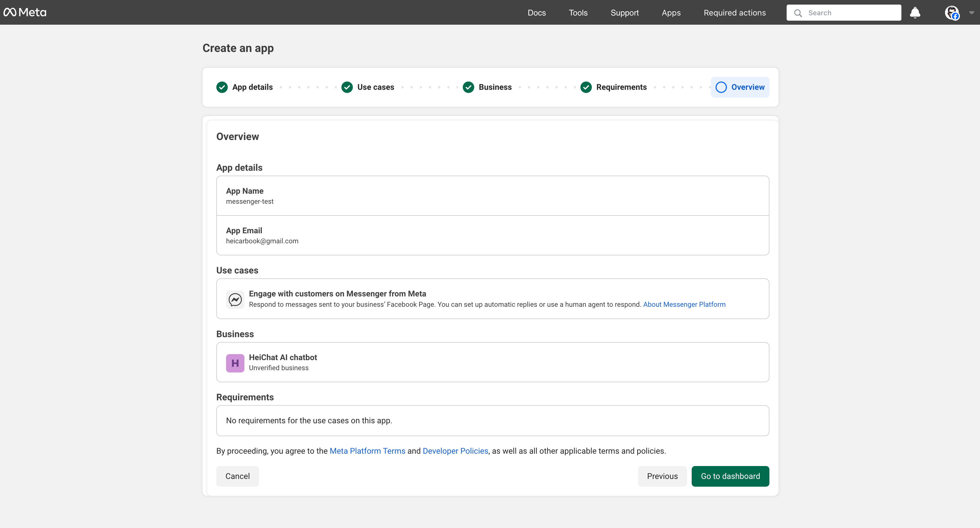This screenshot has height=528, width=980.
Task: Click the HeiChat purple H business icon
Action: pos(235,363)
